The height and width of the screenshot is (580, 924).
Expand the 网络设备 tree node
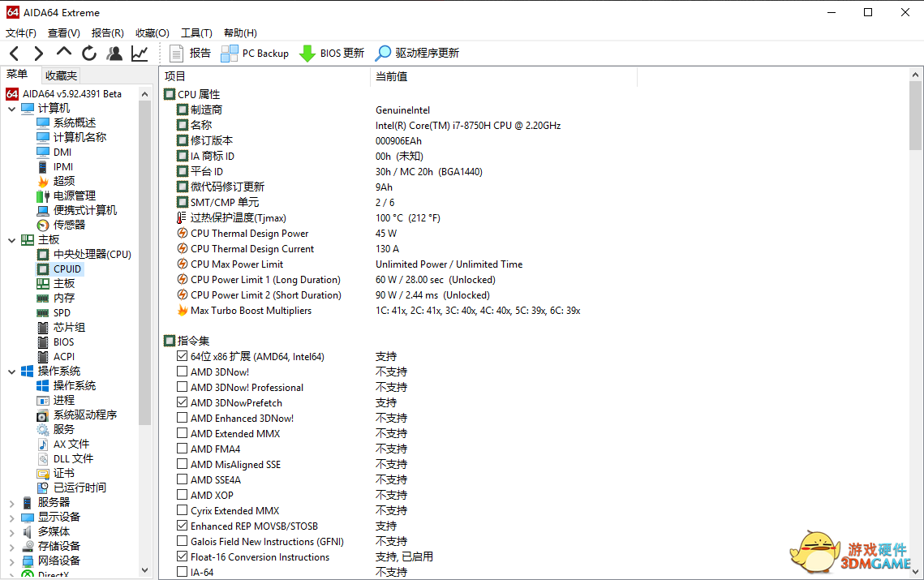pos(12,561)
